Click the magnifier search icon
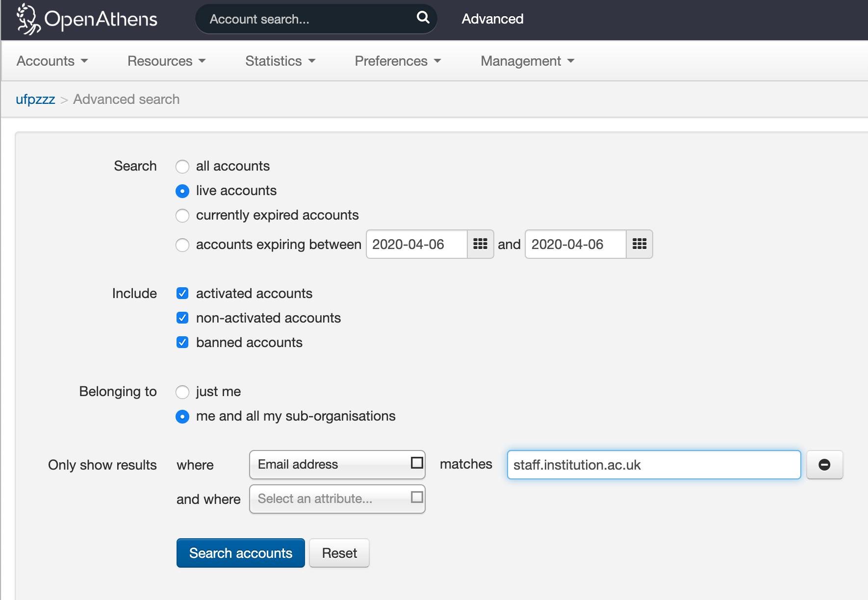The width and height of the screenshot is (868, 600). (x=423, y=18)
